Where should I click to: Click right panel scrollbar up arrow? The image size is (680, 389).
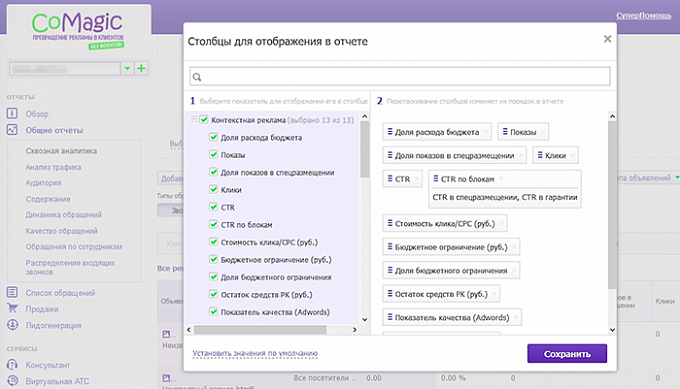(x=612, y=116)
